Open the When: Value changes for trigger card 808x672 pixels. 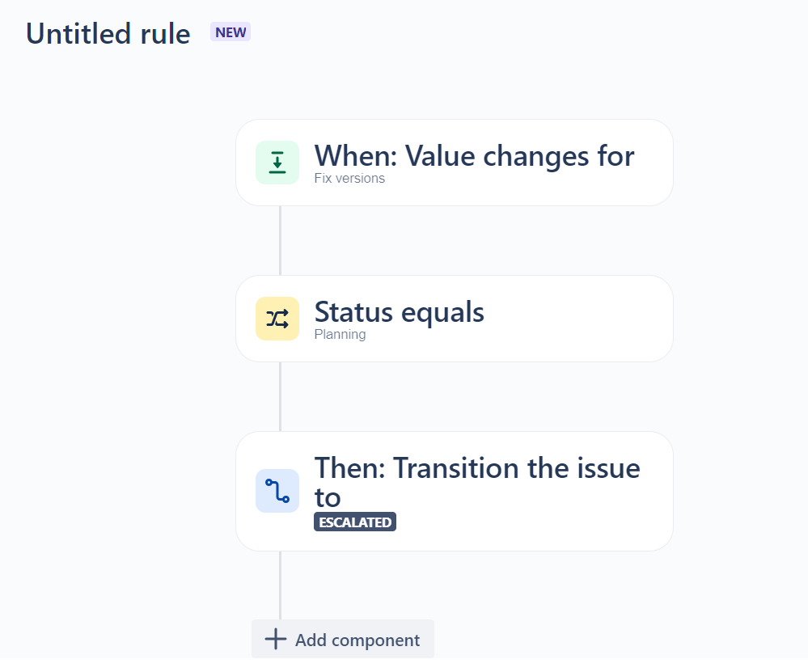point(454,162)
